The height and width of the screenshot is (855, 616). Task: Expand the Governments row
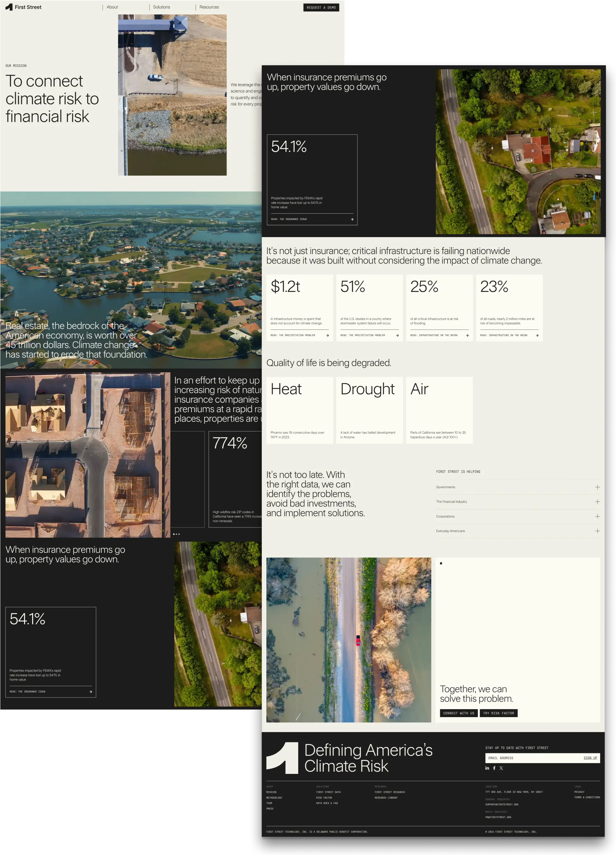coord(518,487)
